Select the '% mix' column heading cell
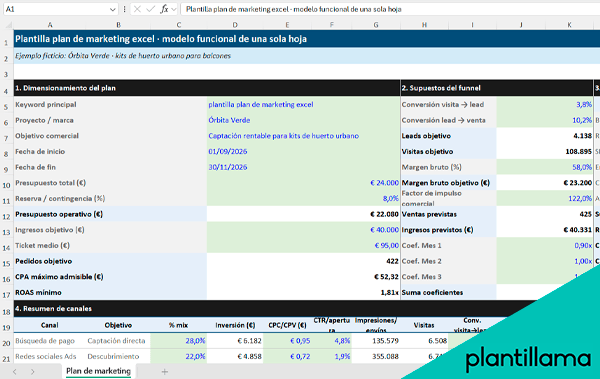 178,325
